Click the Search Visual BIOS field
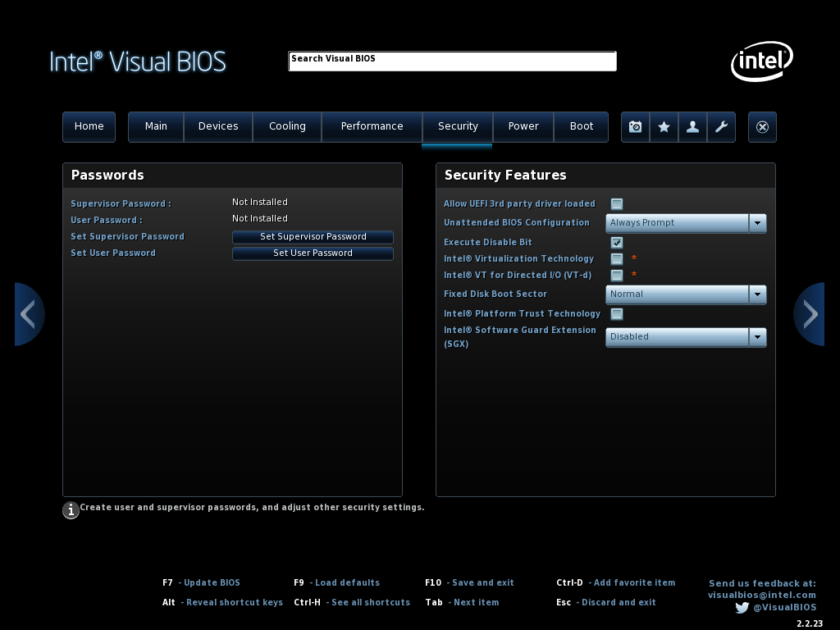 tap(452, 62)
